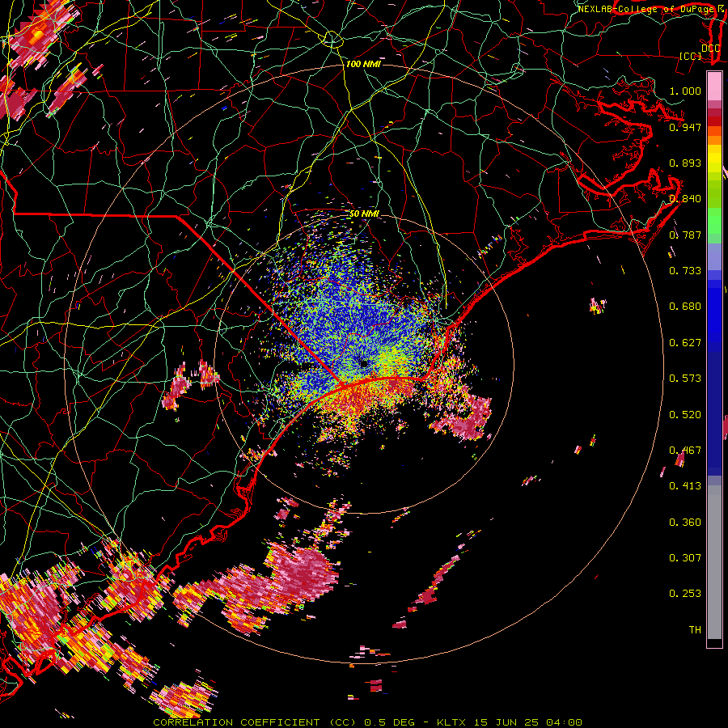Click the Correlation Coefficient KLTX caption at bottom
Image resolution: width=728 pixels, height=728 pixels.
[x=367, y=722]
